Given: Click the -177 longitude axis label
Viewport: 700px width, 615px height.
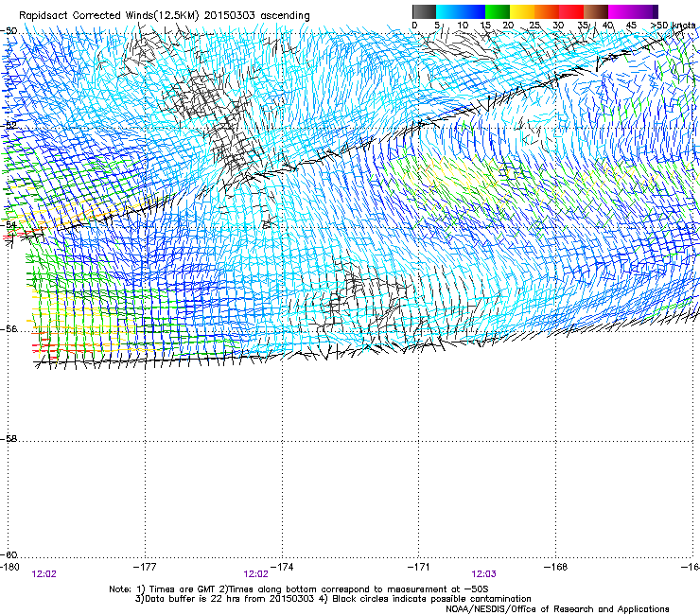Looking at the screenshot, I should pos(145,567).
